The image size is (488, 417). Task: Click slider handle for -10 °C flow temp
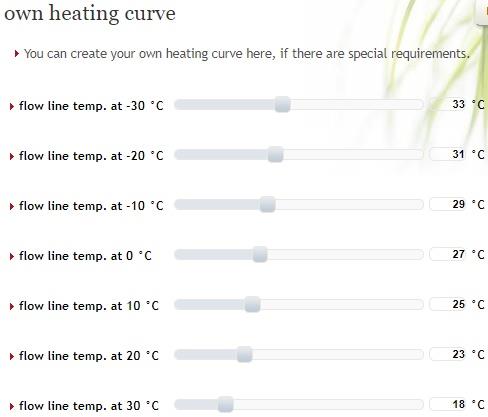pyautogui.click(x=268, y=205)
